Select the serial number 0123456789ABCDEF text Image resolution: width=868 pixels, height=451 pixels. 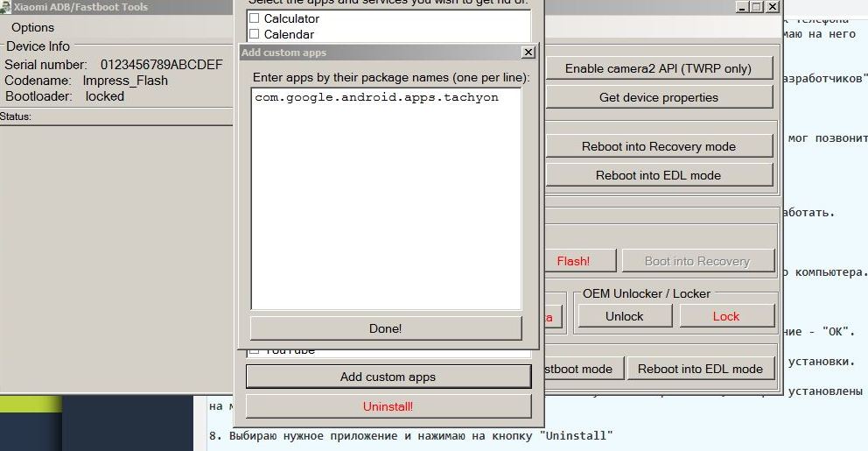[x=162, y=64]
